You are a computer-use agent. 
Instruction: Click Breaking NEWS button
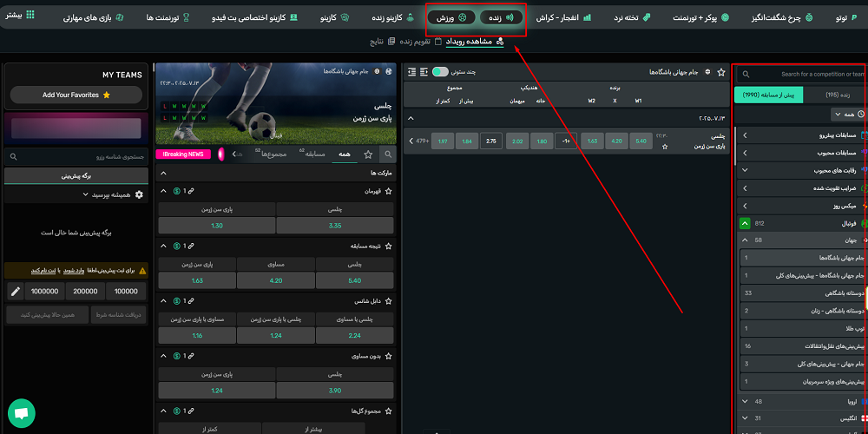click(x=184, y=155)
